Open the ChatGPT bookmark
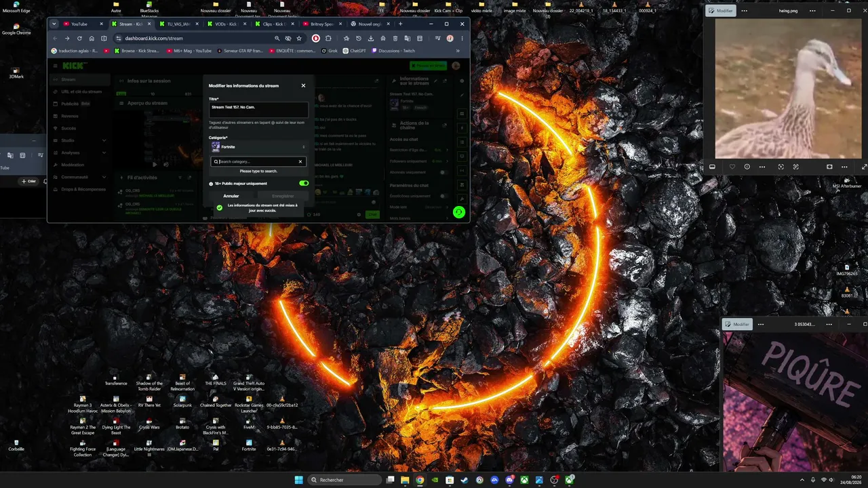The height and width of the screenshot is (488, 868). pos(355,51)
